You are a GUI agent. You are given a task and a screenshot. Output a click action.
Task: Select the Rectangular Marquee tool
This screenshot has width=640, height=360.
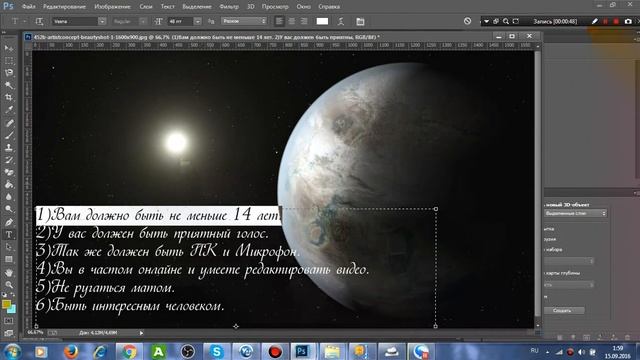point(9,60)
